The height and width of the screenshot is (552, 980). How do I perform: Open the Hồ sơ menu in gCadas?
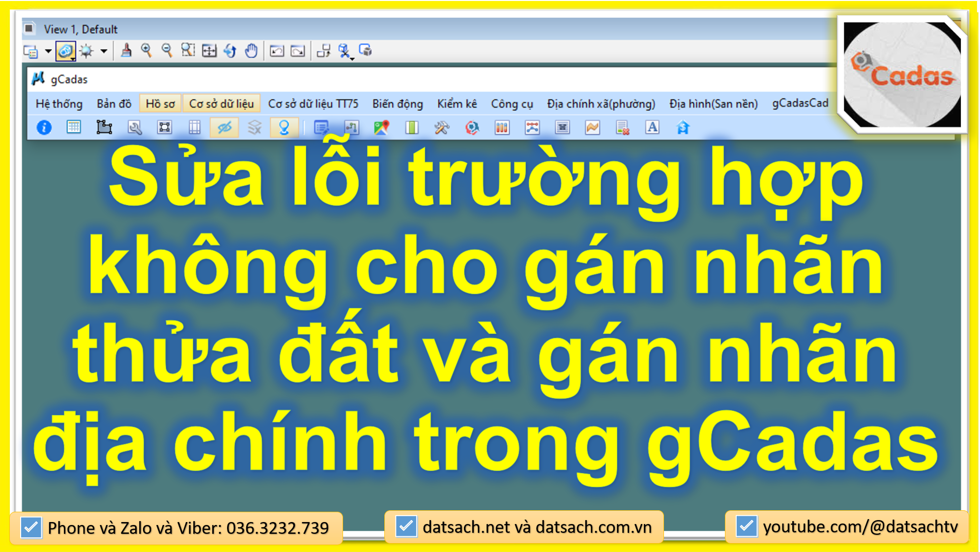click(160, 104)
